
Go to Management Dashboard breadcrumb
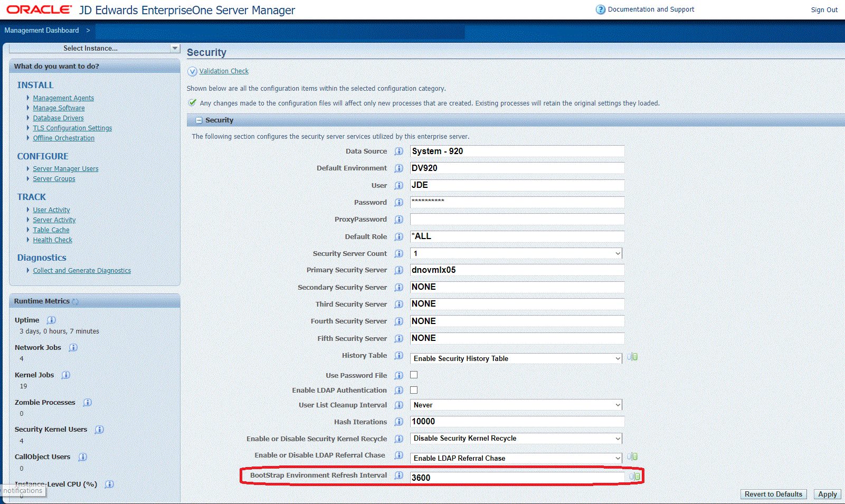[42, 31]
